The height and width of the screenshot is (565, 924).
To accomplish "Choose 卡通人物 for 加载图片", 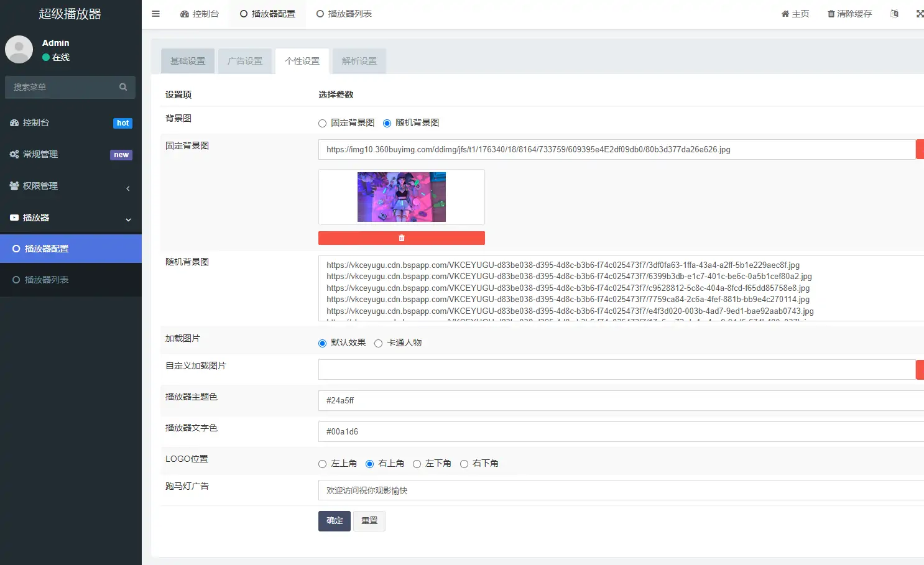I will point(378,342).
